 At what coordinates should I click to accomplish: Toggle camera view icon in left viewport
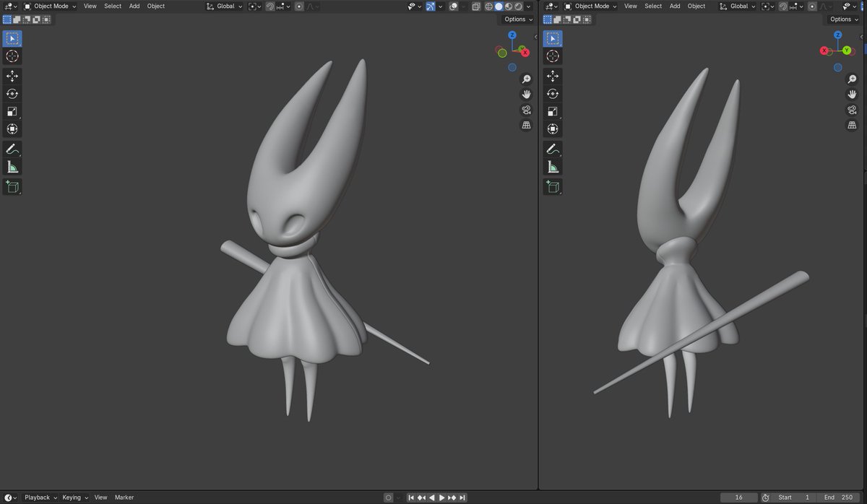pyautogui.click(x=527, y=110)
